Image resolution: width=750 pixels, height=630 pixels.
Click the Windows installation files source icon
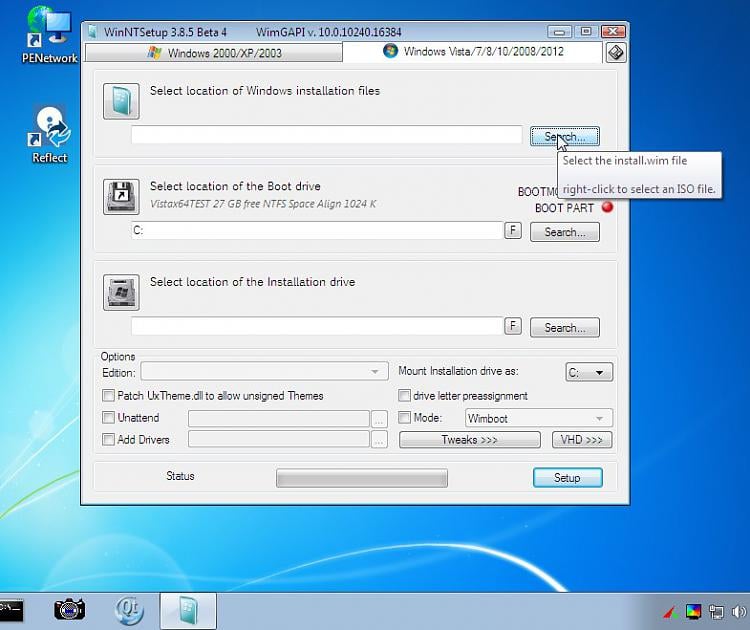point(121,101)
